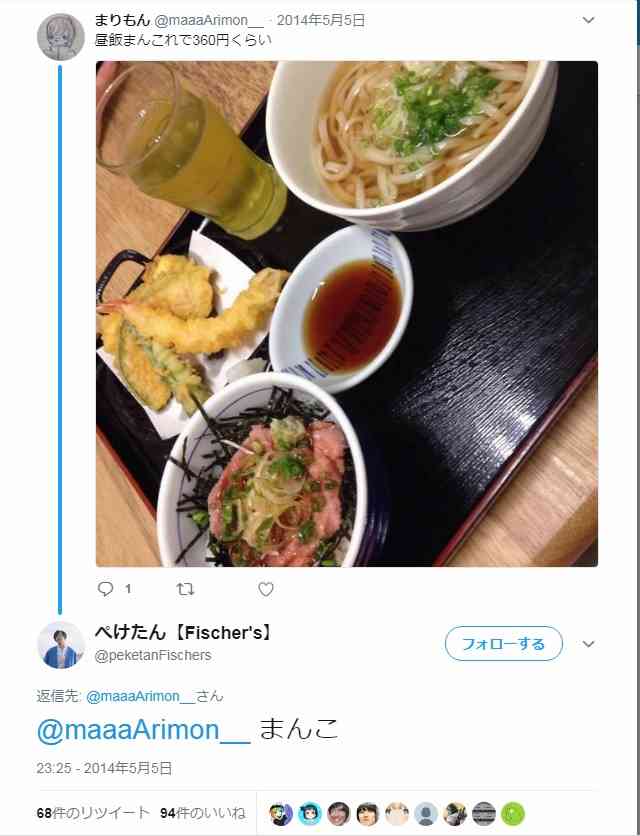Click the @peketanFischers handle

click(153, 655)
